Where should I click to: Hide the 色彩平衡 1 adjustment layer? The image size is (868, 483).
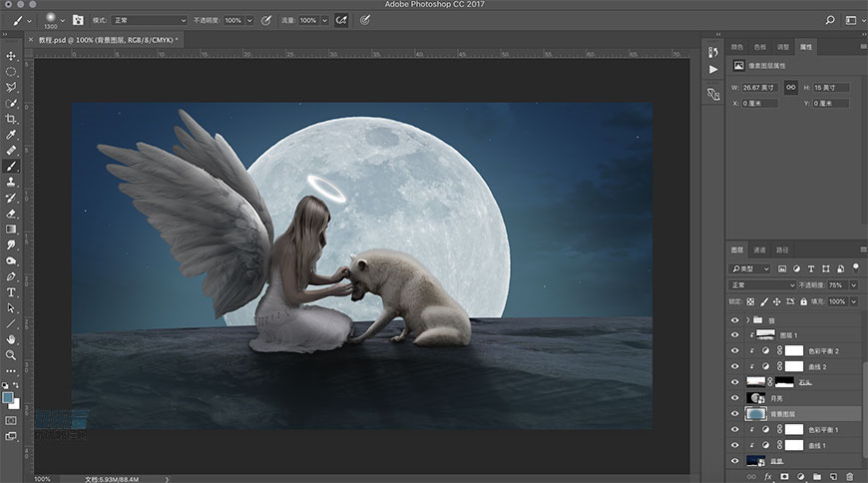(x=734, y=429)
